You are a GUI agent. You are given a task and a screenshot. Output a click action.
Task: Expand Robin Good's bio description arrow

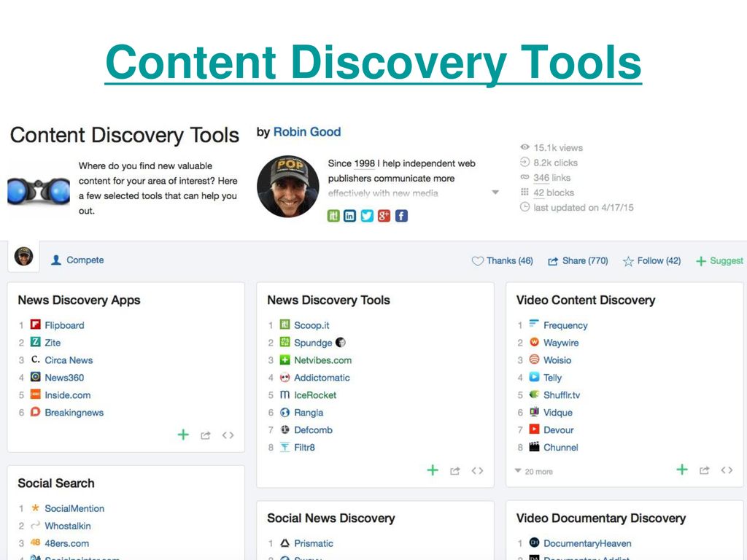point(495,192)
